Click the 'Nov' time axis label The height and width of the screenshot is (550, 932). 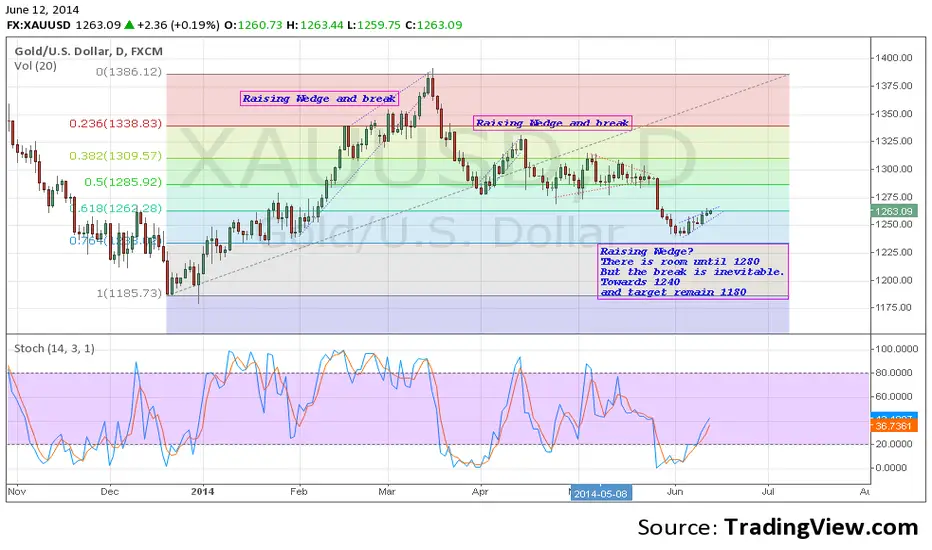pos(17,492)
